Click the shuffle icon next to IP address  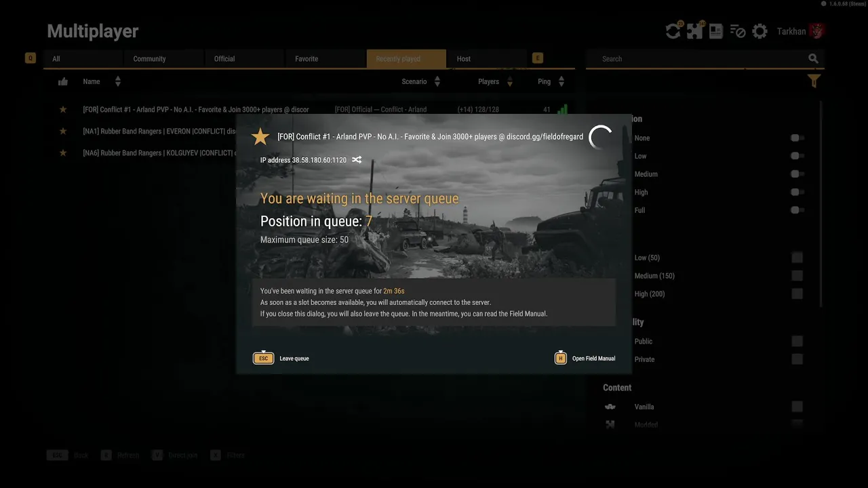point(357,160)
